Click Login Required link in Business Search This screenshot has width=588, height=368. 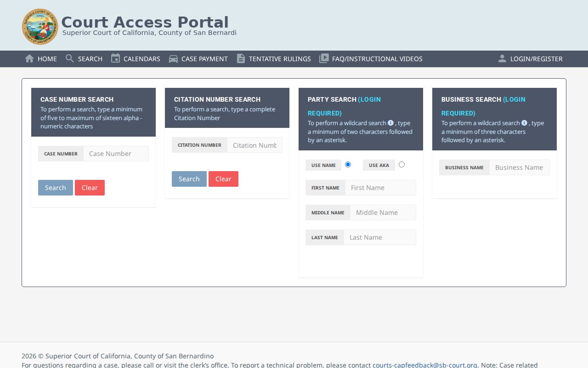tap(483, 106)
